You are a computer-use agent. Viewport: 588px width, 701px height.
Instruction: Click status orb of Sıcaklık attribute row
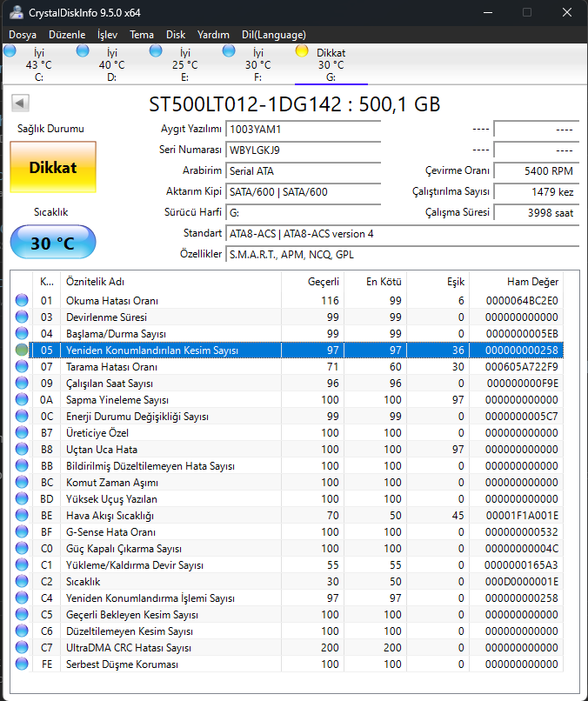[22, 582]
